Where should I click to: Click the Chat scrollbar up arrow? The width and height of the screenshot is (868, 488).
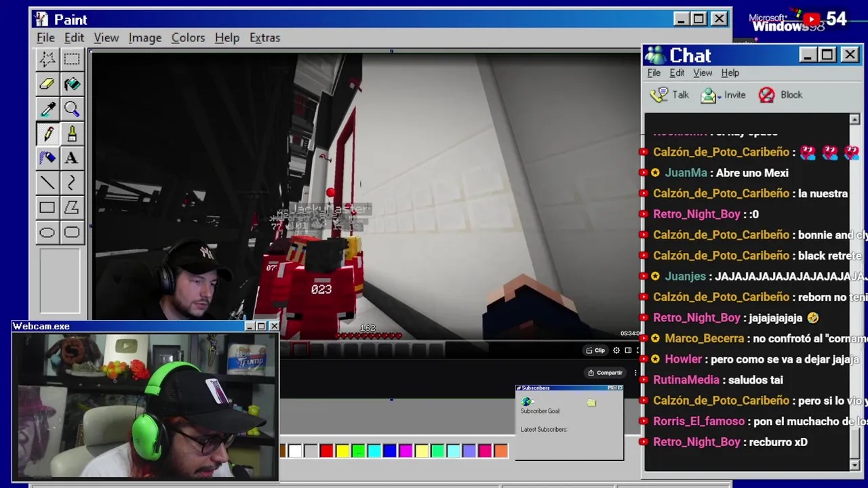point(854,119)
